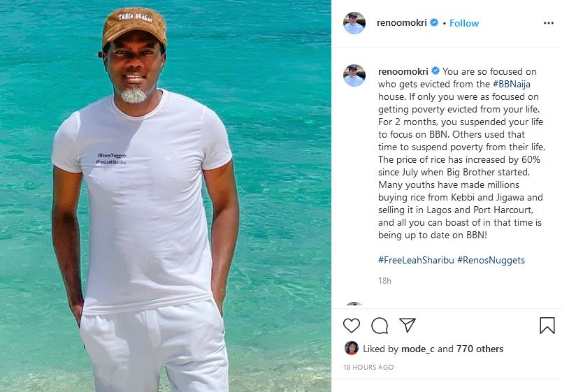Click the 18 HOURS AGO timestamp
Image resolution: width=562 pixels, height=392 pixels.
(x=368, y=367)
